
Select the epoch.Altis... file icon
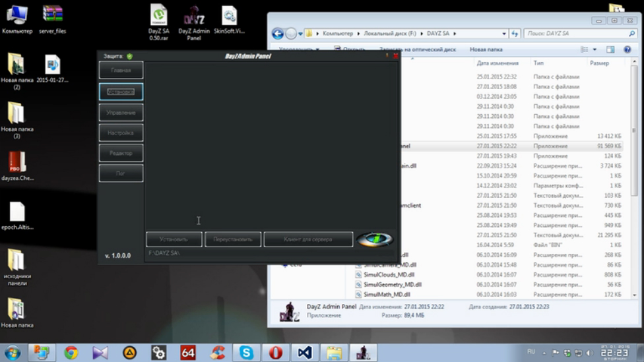coord(17,216)
